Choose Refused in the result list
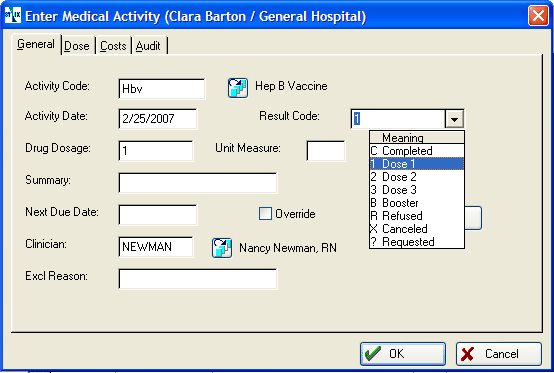 click(417, 216)
